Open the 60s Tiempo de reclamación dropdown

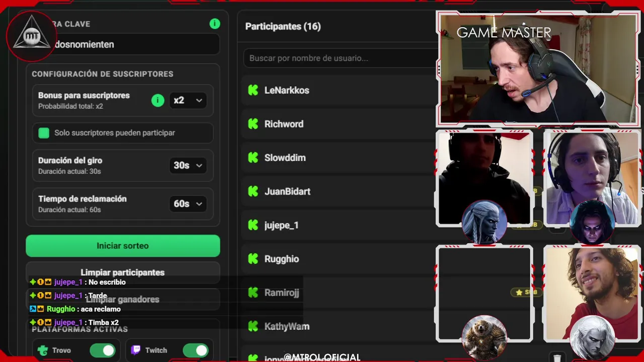click(x=188, y=204)
